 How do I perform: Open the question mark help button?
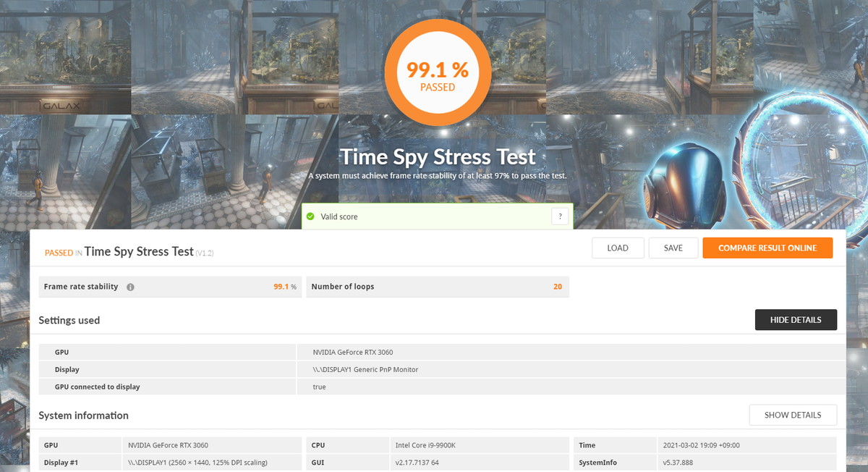[x=560, y=216]
